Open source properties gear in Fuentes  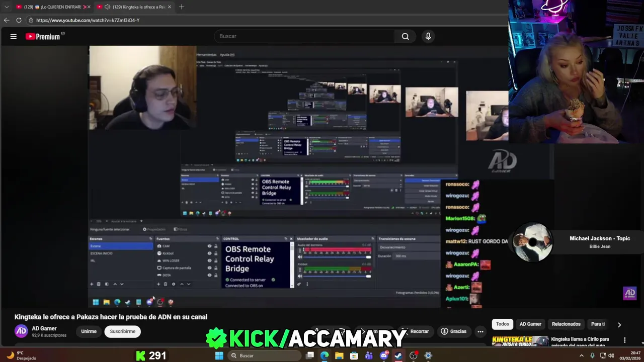tap(174, 284)
